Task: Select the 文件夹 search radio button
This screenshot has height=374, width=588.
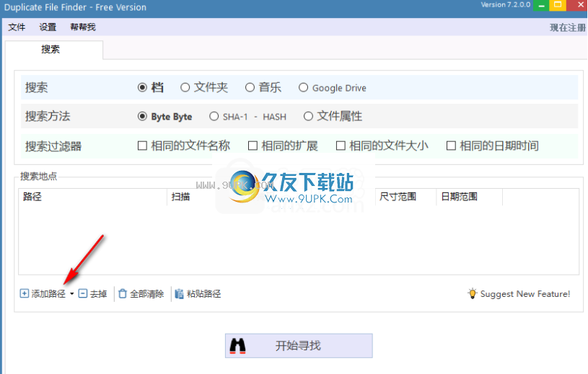Action: pos(185,88)
